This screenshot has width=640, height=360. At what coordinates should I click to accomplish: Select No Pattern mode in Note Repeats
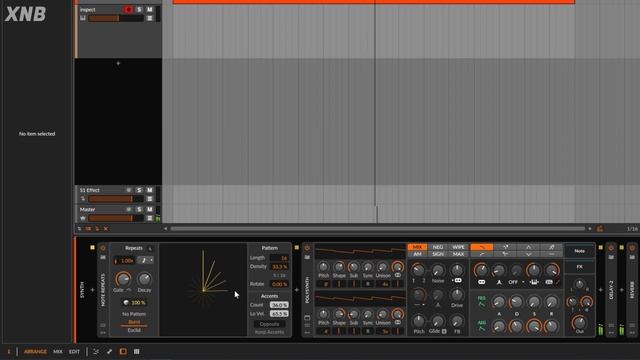134,314
